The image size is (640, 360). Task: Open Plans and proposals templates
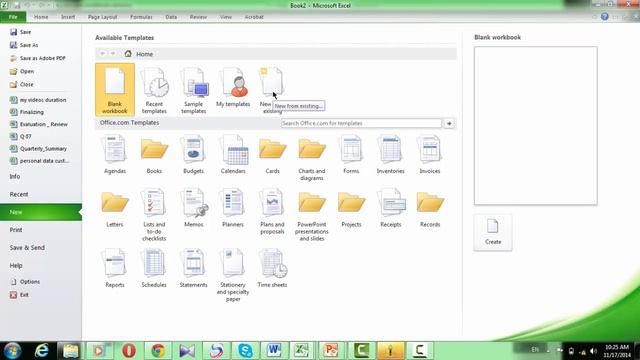coord(272,211)
